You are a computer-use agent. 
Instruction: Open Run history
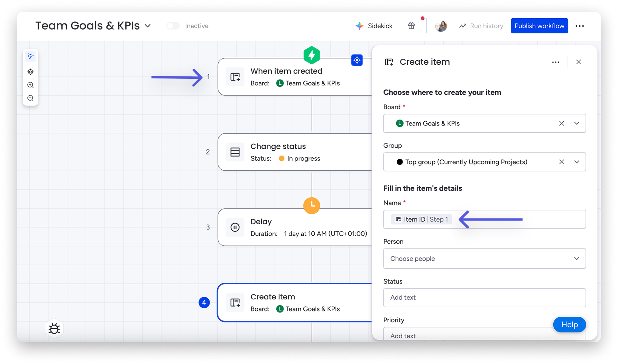[x=481, y=26]
